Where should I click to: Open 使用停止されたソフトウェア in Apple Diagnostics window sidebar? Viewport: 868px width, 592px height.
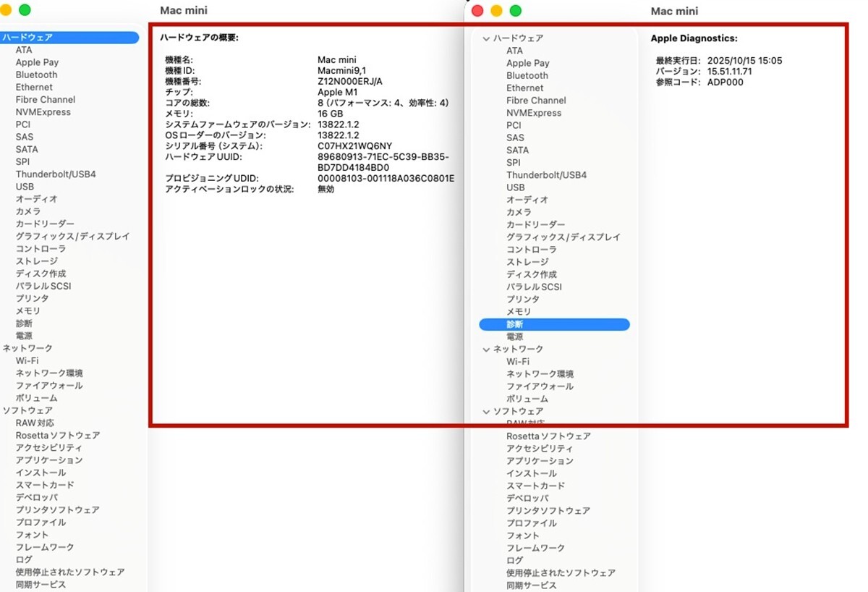[561, 572]
